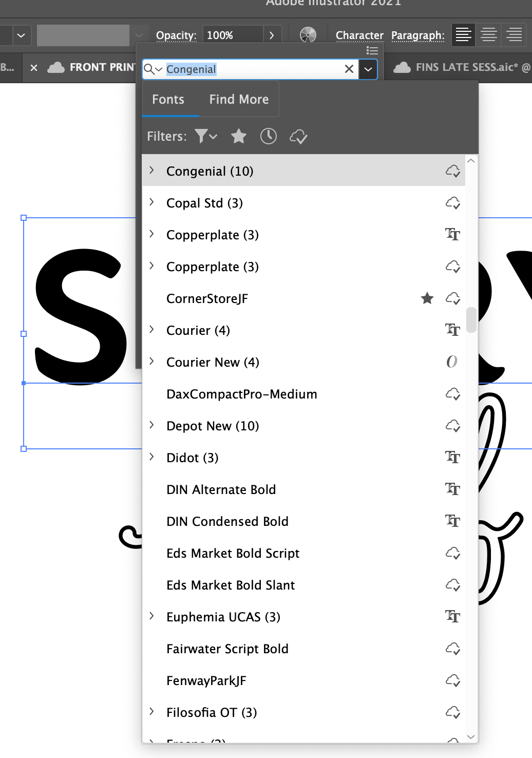532x758 pixels.
Task: Switch to the Find More tab
Action: click(x=238, y=99)
